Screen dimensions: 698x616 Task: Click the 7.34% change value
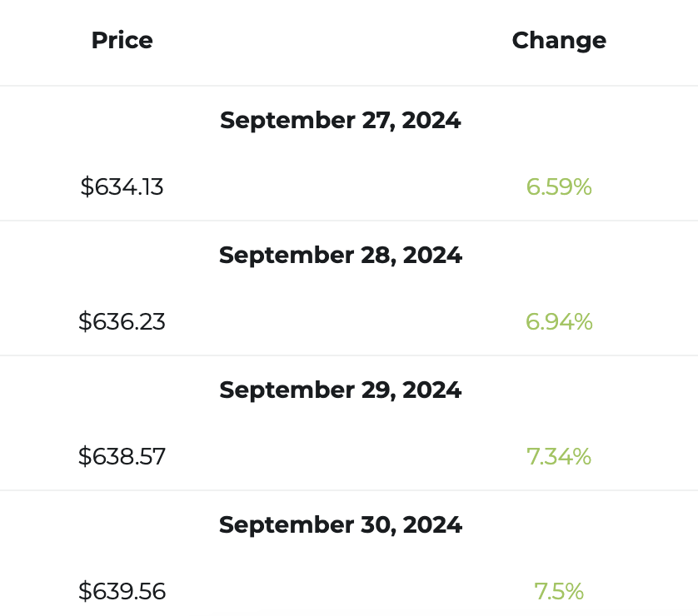559,456
